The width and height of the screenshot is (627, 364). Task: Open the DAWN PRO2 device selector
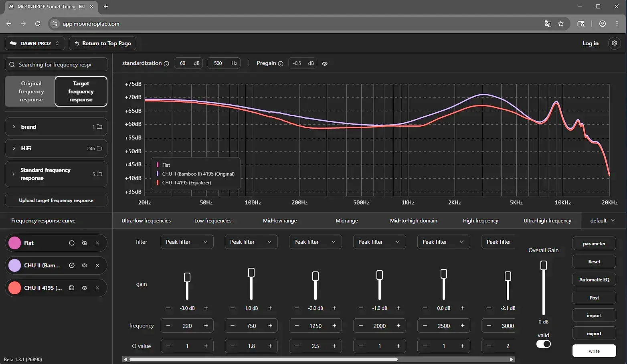tap(35, 43)
